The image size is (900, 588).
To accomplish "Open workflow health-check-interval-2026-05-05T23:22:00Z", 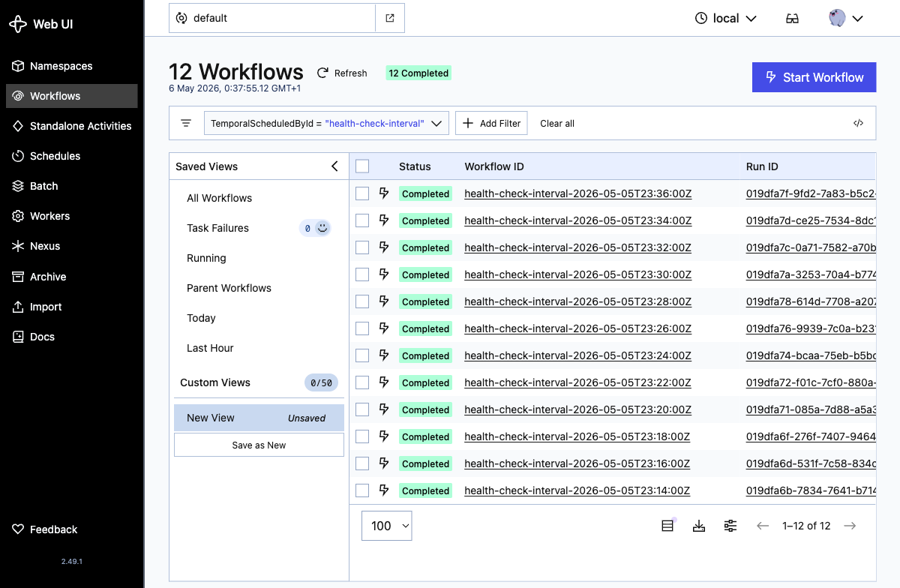I will tap(577, 382).
